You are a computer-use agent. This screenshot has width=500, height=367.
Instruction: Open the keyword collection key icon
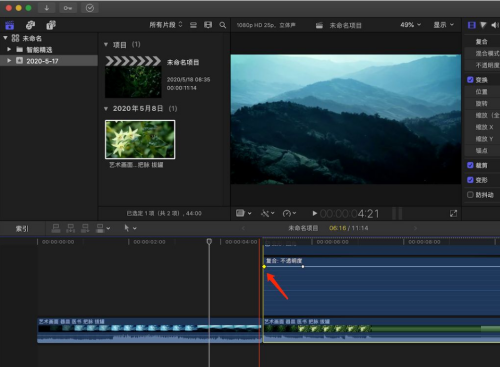click(68, 8)
